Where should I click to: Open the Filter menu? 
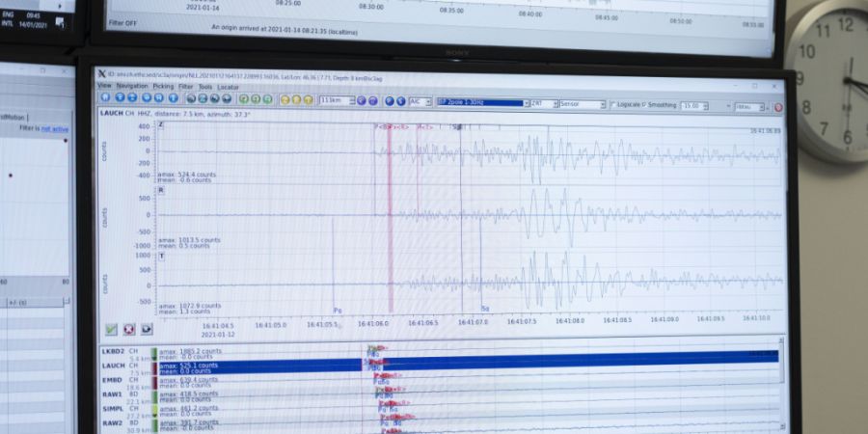pos(185,86)
